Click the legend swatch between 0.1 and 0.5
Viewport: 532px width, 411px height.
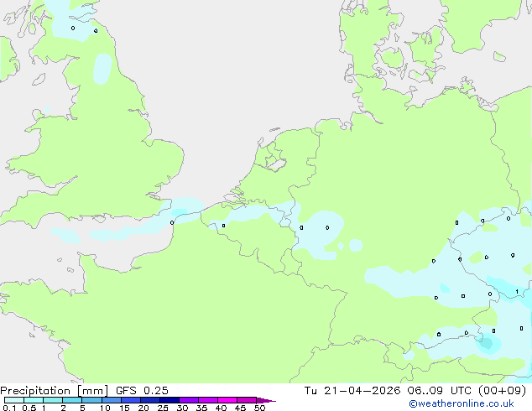click(x=14, y=400)
